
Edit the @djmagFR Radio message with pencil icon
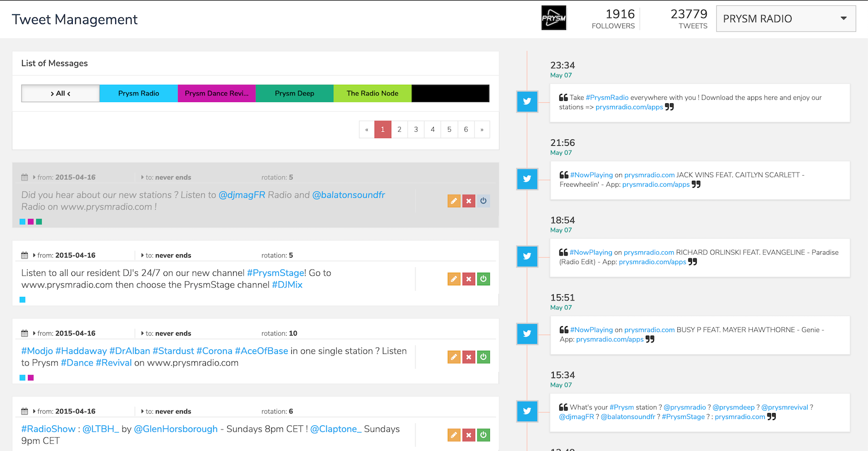454,201
